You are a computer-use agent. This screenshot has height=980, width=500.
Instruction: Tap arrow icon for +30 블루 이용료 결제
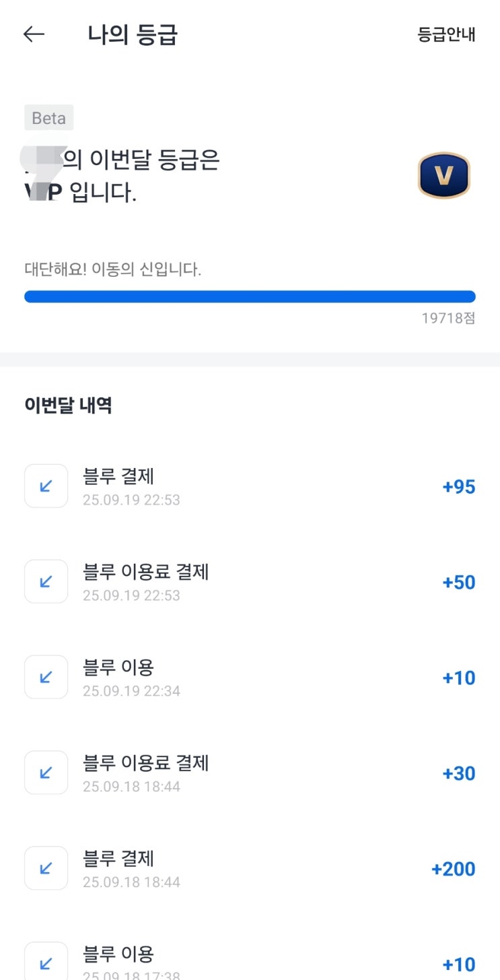click(46, 773)
